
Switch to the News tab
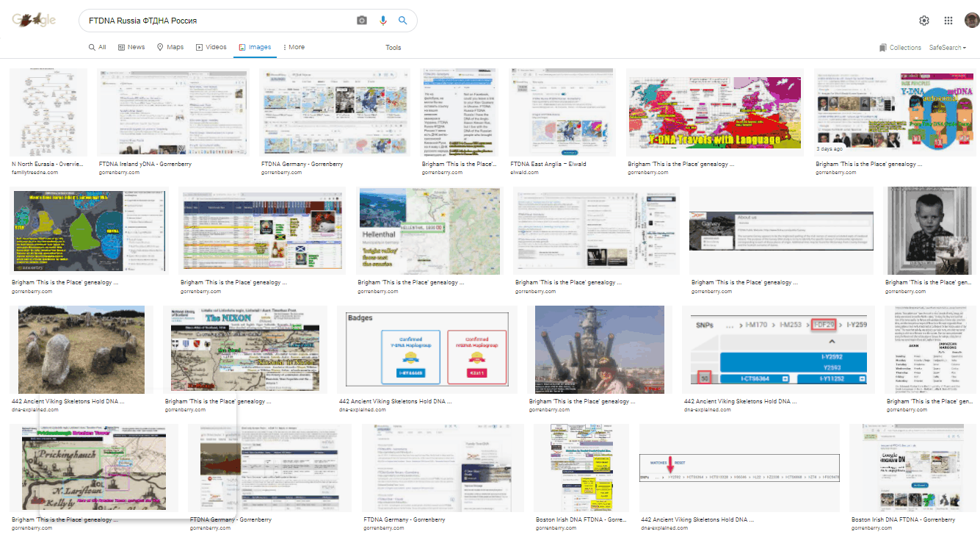131,47
